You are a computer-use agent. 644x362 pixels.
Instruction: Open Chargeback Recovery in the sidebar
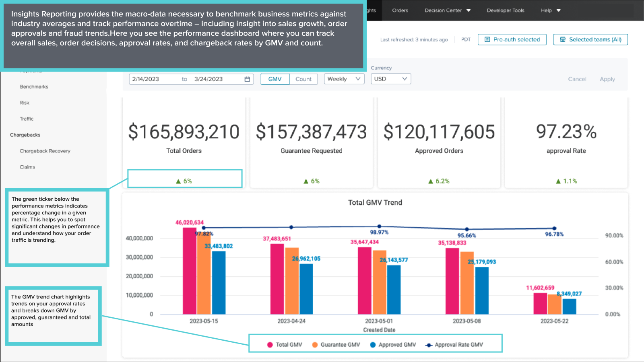45,151
